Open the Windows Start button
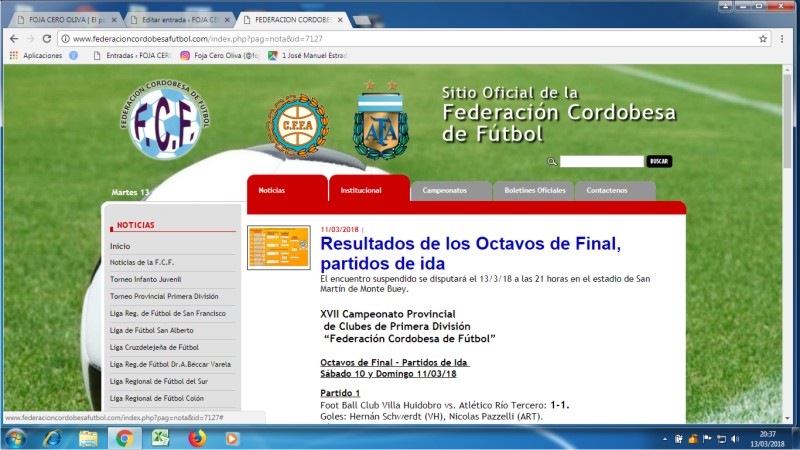 15,438
